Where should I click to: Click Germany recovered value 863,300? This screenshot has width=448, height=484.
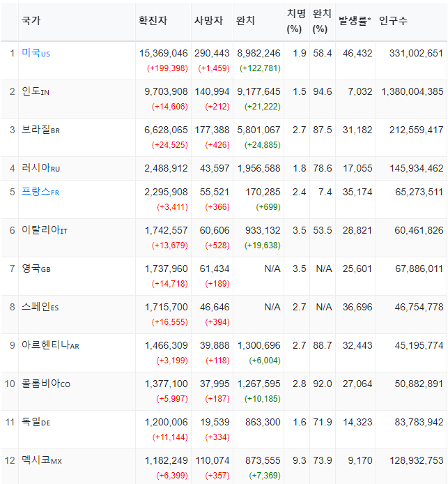[x=263, y=422]
